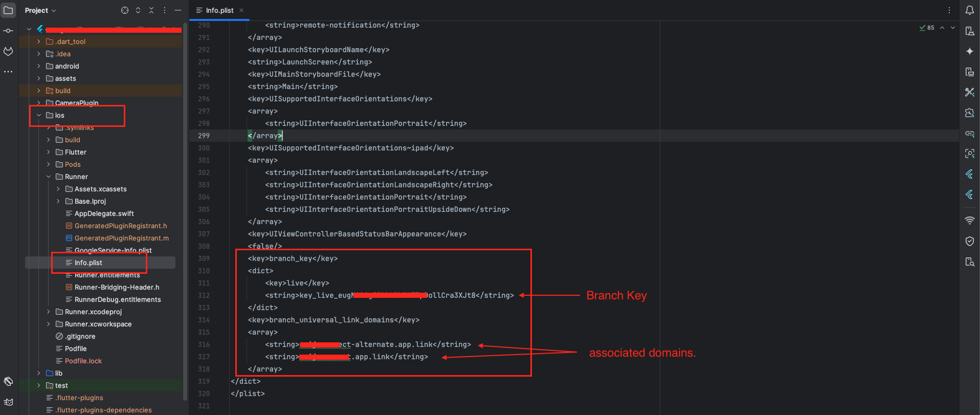Hide the Project panel with minimize icon
980x415 pixels.
pos(178,10)
